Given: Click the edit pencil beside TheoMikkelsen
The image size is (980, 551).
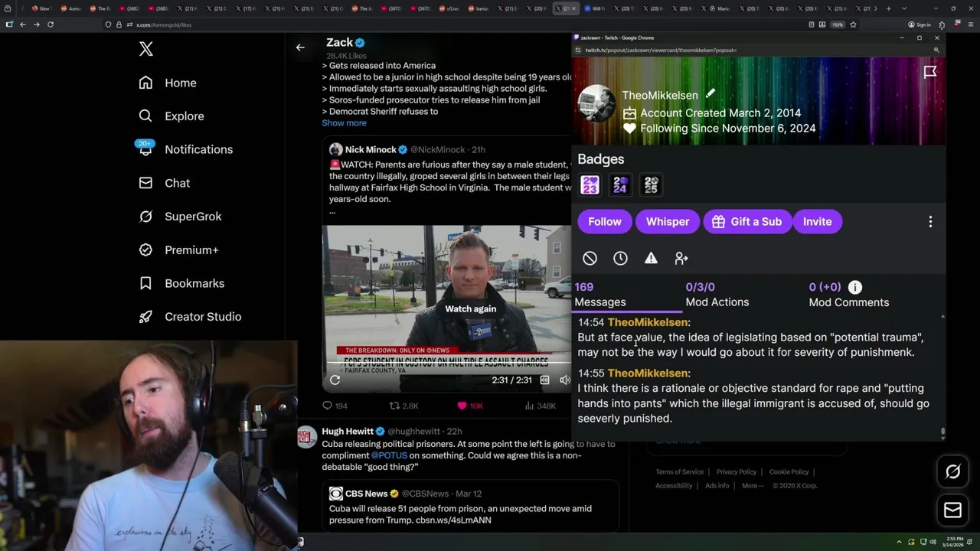Looking at the screenshot, I should pos(710,93).
